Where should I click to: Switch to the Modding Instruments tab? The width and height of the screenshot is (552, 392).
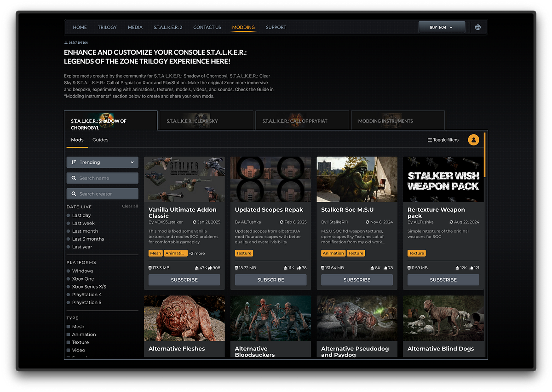[398, 121]
